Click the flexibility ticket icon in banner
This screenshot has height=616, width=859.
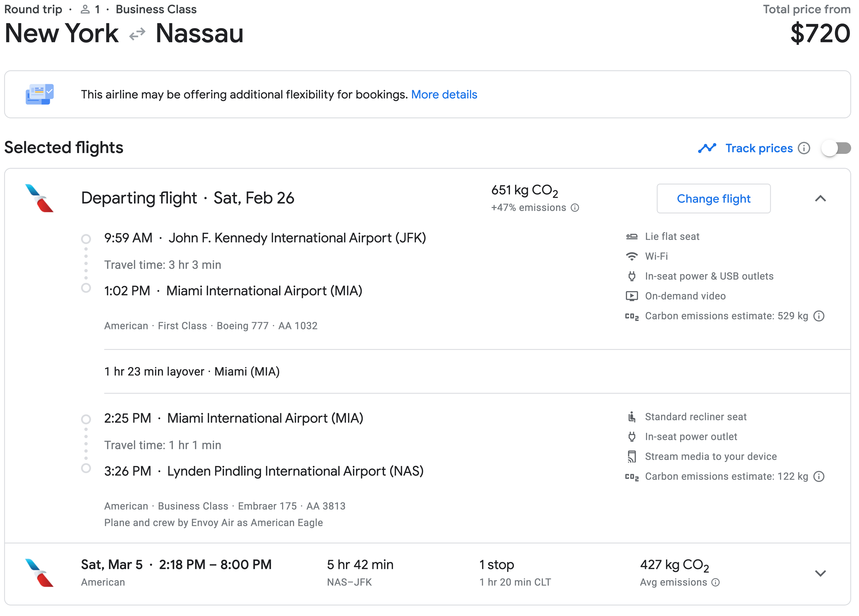point(40,94)
